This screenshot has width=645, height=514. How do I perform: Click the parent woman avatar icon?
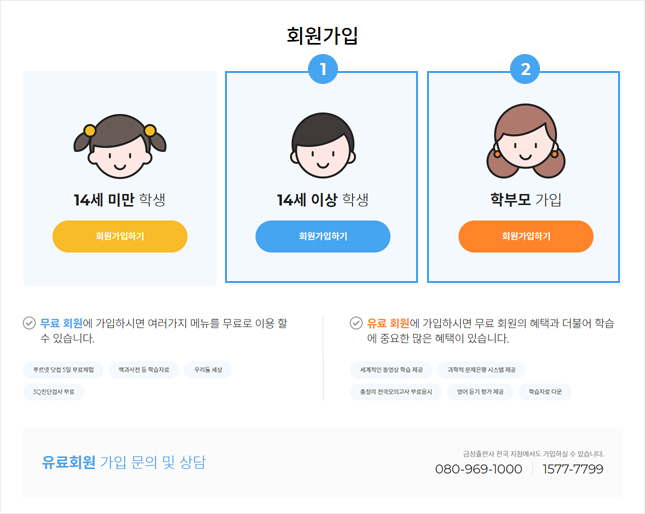pos(525,141)
